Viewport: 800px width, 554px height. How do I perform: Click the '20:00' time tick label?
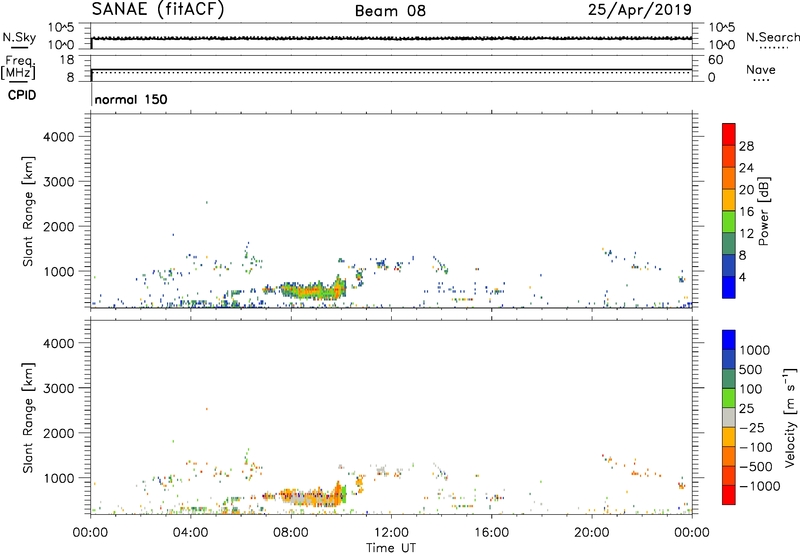[x=591, y=533]
